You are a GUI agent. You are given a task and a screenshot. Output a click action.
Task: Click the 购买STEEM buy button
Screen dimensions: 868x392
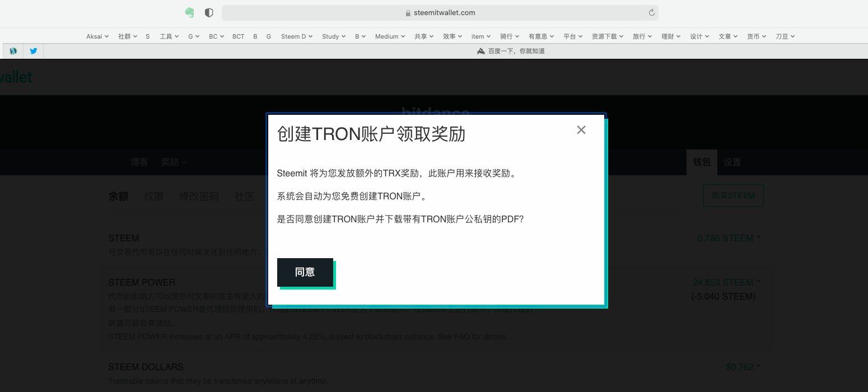tap(734, 195)
